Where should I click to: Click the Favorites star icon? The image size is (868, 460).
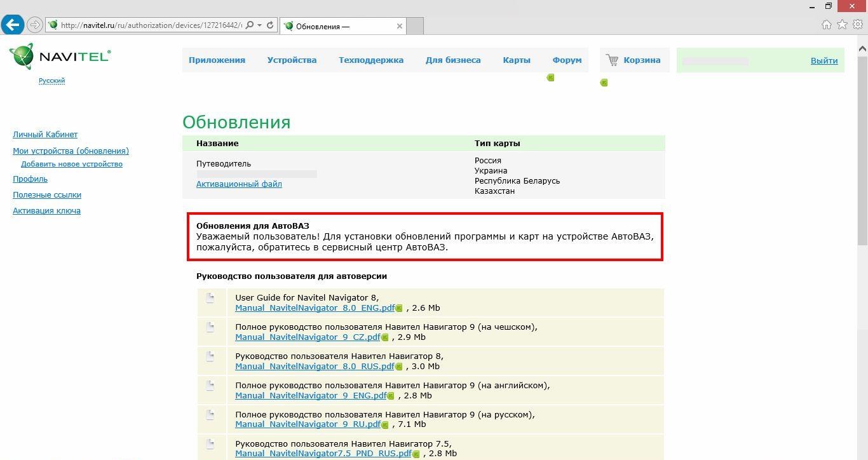click(x=842, y=25)
